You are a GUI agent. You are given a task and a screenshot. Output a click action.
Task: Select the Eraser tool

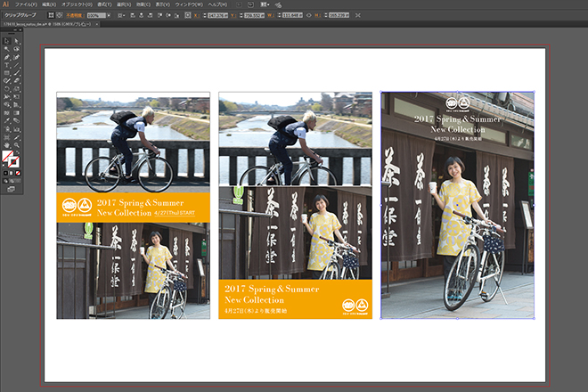point(17,80)
